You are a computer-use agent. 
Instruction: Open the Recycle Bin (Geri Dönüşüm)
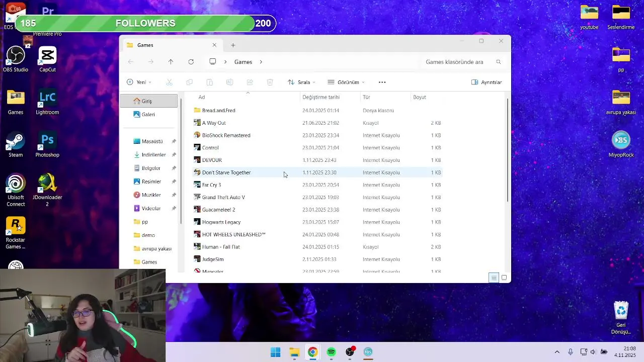[621, 318]
